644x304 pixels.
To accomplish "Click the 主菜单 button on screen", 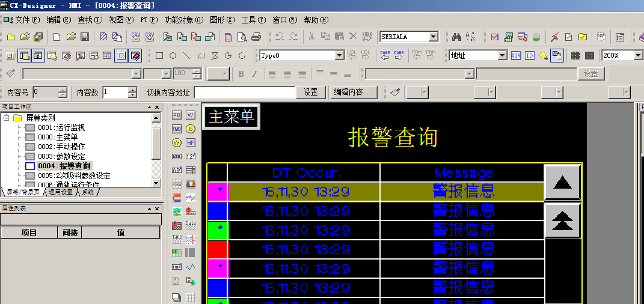I will 232,117.
